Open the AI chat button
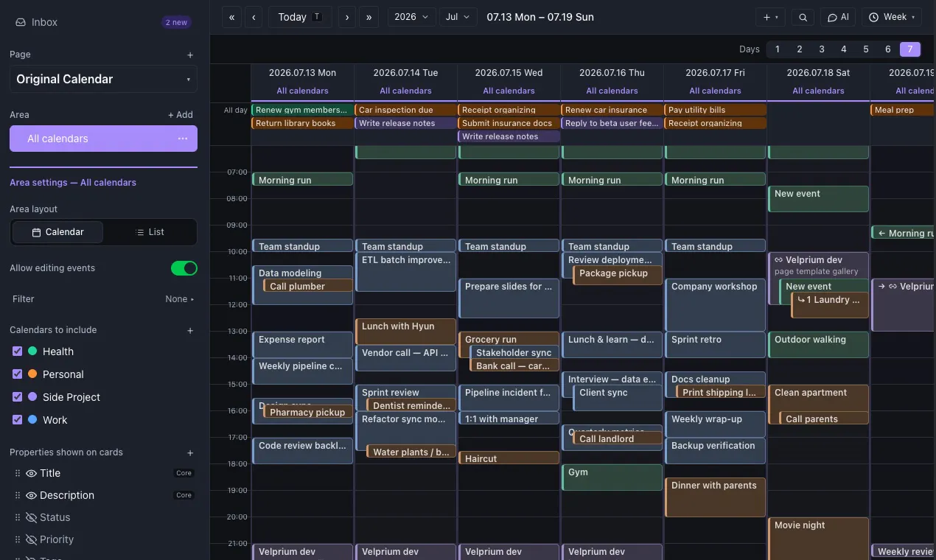This screenshot has width=936, height=560. pyautogui.click(x=838, y=17)
